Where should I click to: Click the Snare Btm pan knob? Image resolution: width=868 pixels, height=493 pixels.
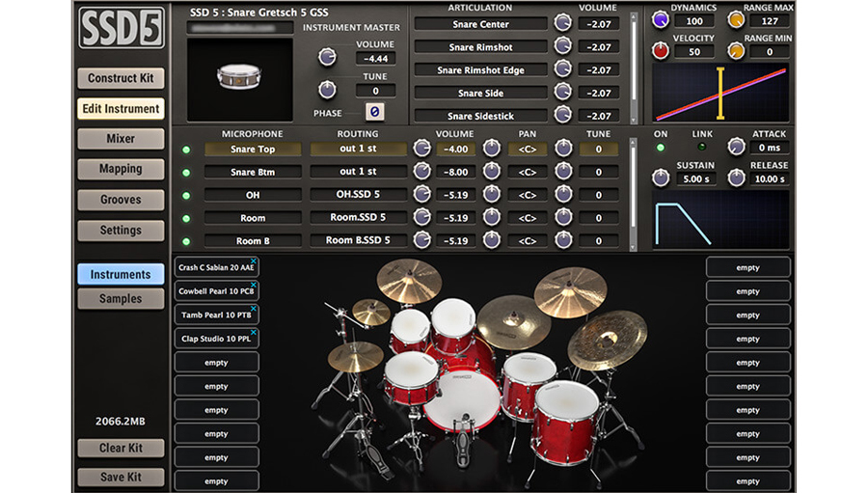click(x=492, y=171)
